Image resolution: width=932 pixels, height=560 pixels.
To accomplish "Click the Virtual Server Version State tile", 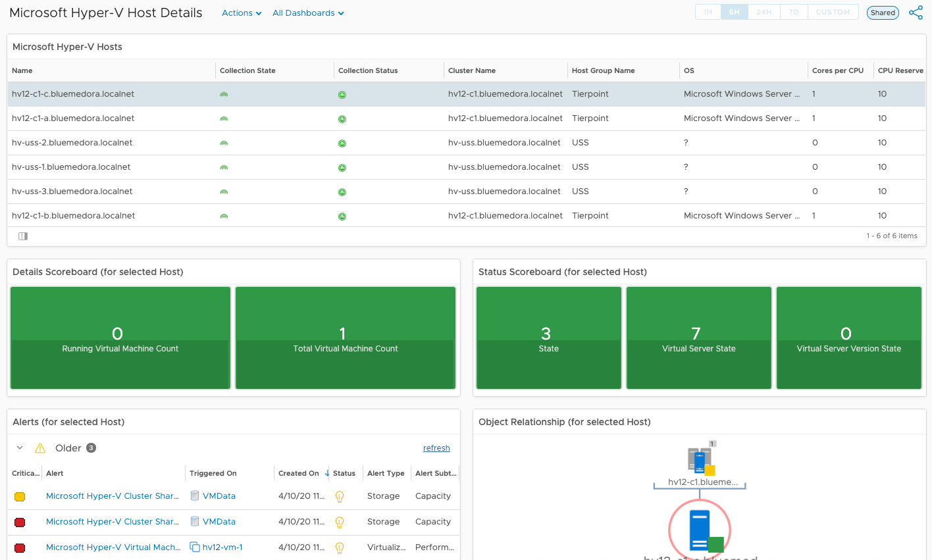I will tap(849, 338).
